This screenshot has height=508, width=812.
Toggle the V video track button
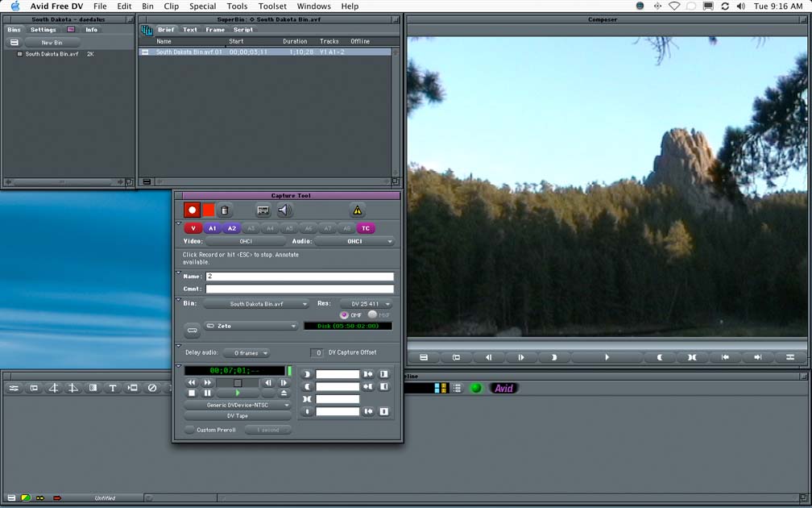click(193, 228)
